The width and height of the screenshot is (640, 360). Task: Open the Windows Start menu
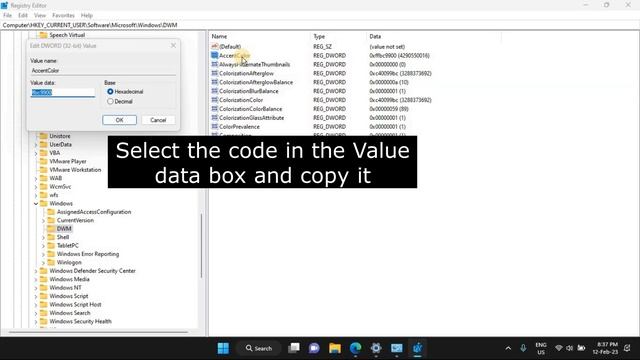[223, 348]
